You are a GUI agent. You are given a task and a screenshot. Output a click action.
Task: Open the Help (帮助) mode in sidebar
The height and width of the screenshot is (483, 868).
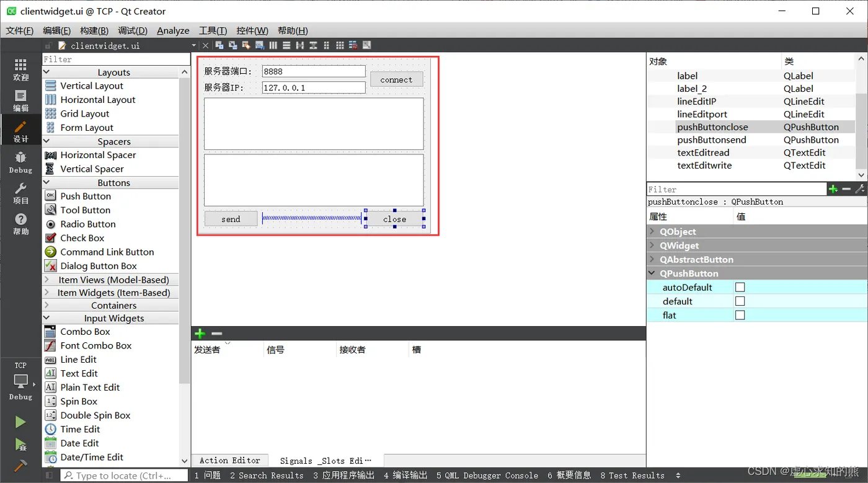coord(20,224)
